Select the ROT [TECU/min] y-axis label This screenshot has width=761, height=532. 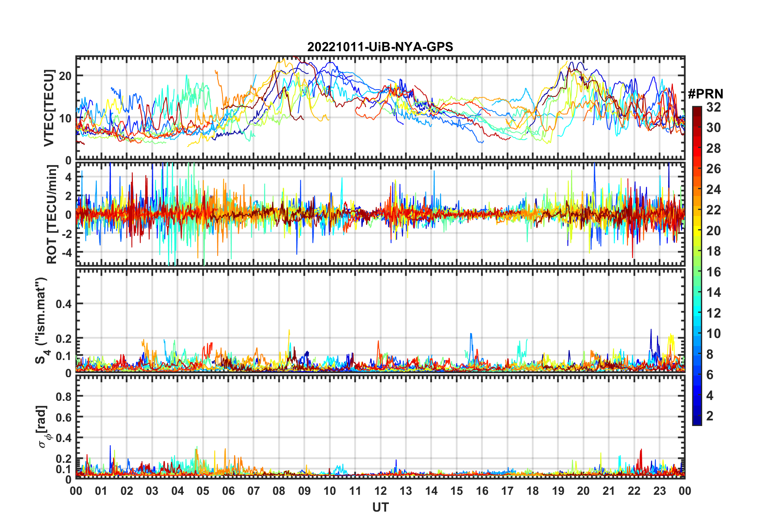coord(52,214)
